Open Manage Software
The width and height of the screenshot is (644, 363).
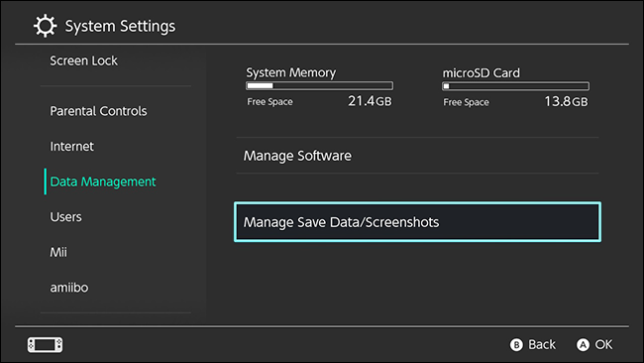tap(417, 156)
